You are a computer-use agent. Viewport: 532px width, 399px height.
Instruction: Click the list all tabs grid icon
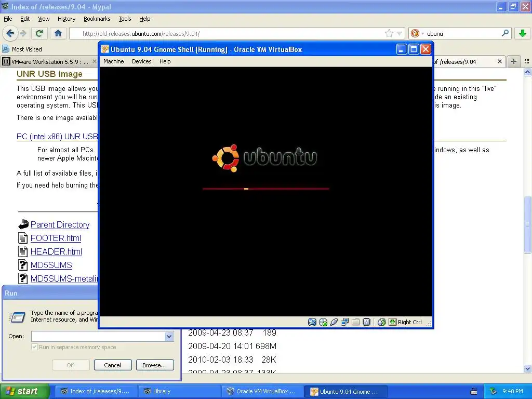coord(527,61)
